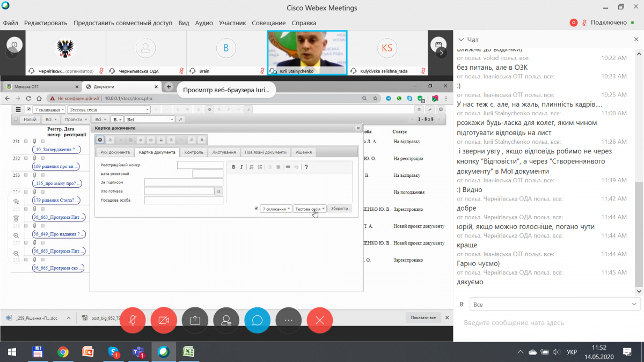Screen dimensions: 644x362
Task: Open the Совещание menu
Action: click(x=269, y=23)
